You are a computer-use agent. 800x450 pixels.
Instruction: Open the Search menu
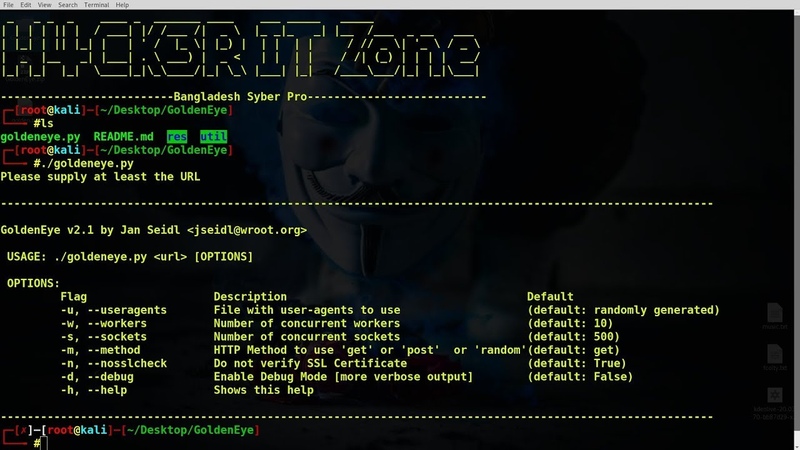[x=67, y=5]
